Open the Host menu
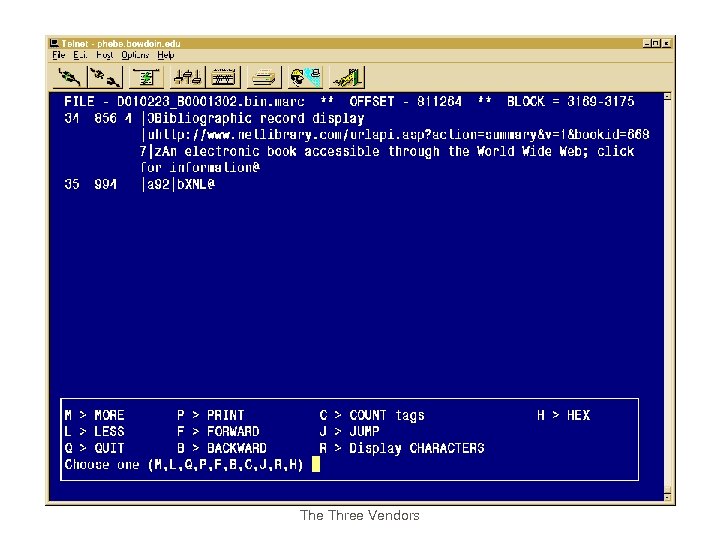Viewport: 720px width, 540px height. [x=104, y=56]
